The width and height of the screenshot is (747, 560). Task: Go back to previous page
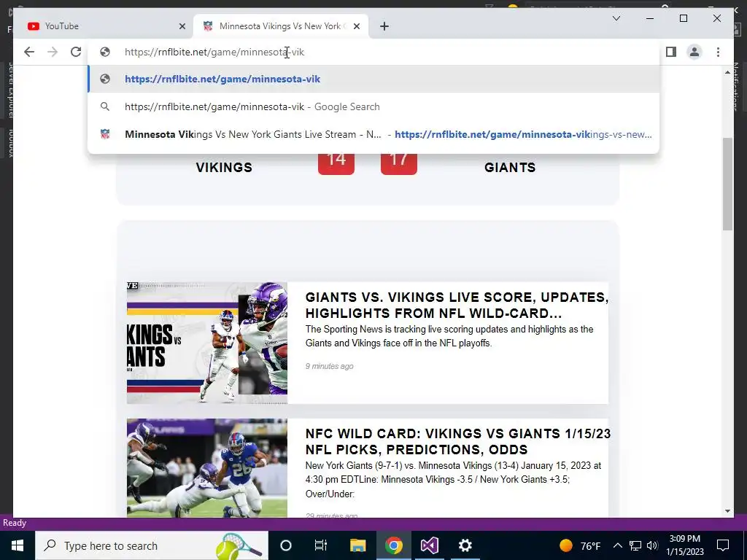pos(29,52)
